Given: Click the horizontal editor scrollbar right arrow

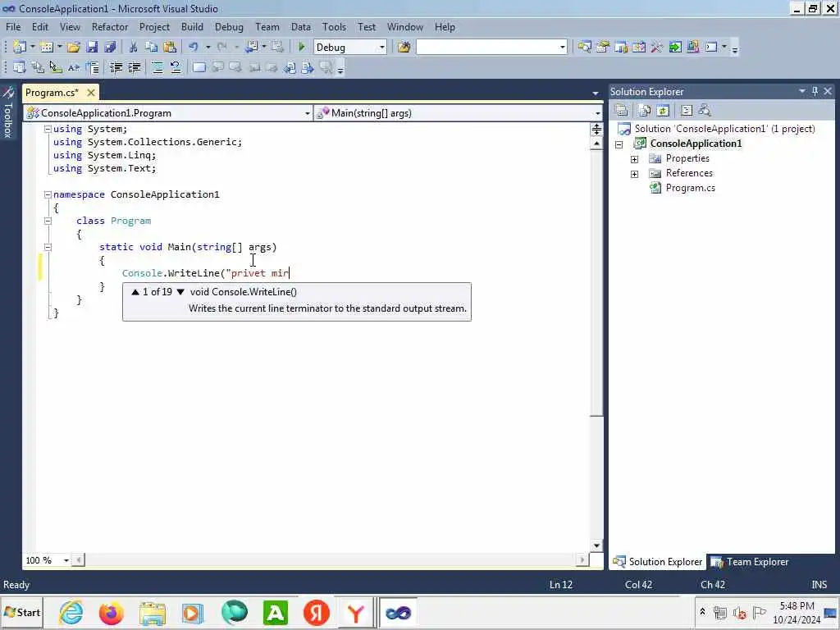Looking at the screenshot, I should coord(582,560).
